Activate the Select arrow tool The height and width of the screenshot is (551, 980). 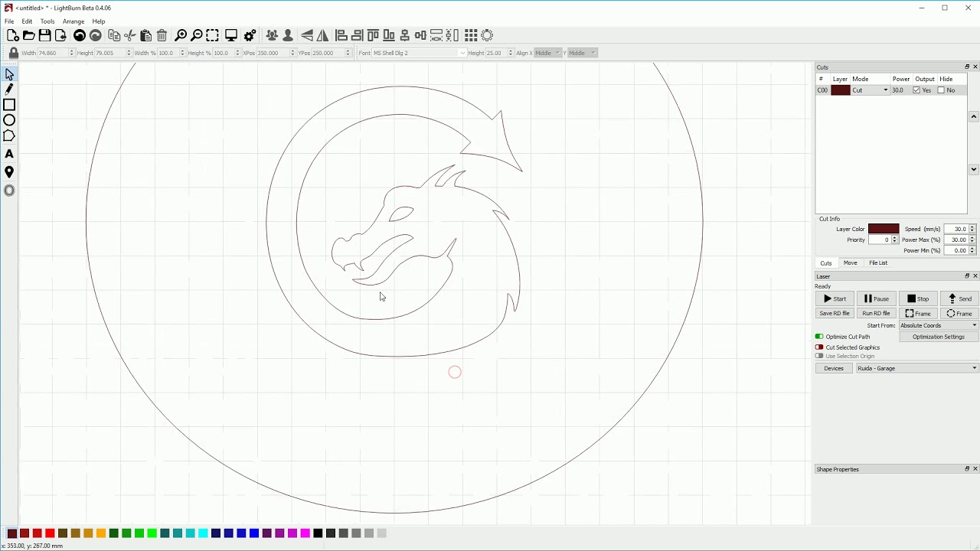9,74
